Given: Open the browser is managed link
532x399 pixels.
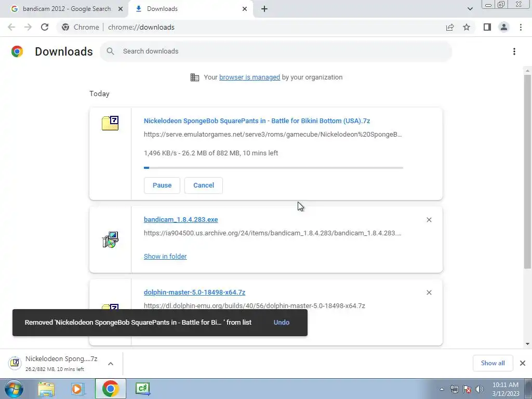Looking at the screenshot, I should [x=250, y=77].
